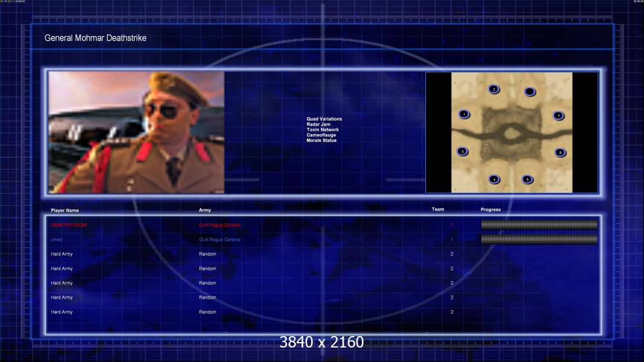The image size is (644, 362).
Task: Click the red player's team number 1
Action: [452, 225]
